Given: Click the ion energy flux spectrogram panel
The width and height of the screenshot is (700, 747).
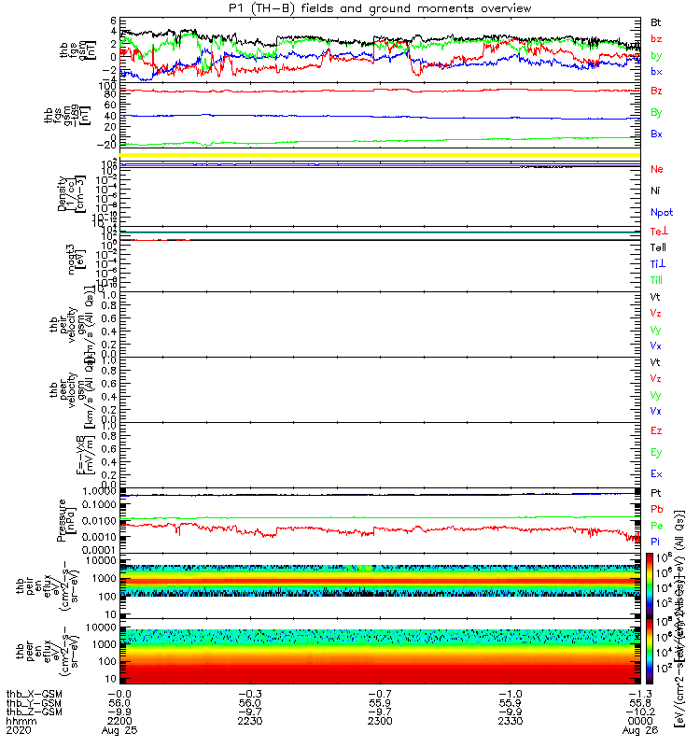Looking at the screenshot, I should click(x=380, y=586).
